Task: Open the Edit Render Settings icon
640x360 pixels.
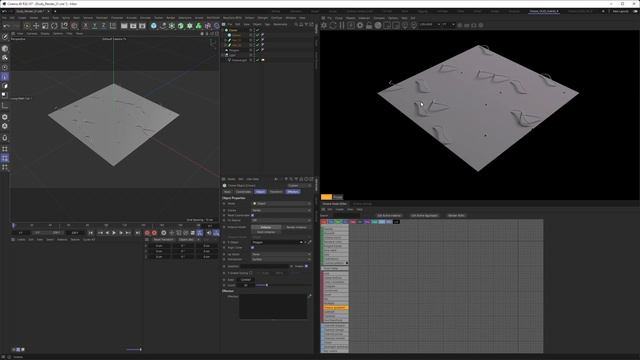Action: point(142,26)
